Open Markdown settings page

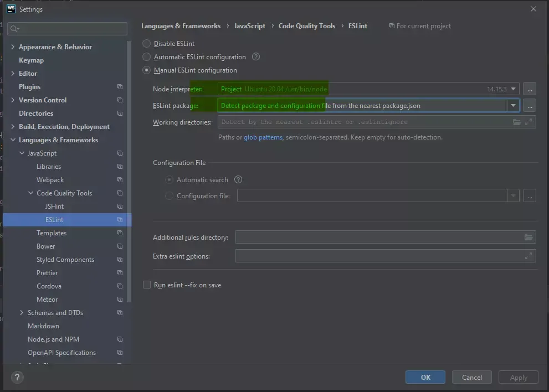tap(43, 326)
